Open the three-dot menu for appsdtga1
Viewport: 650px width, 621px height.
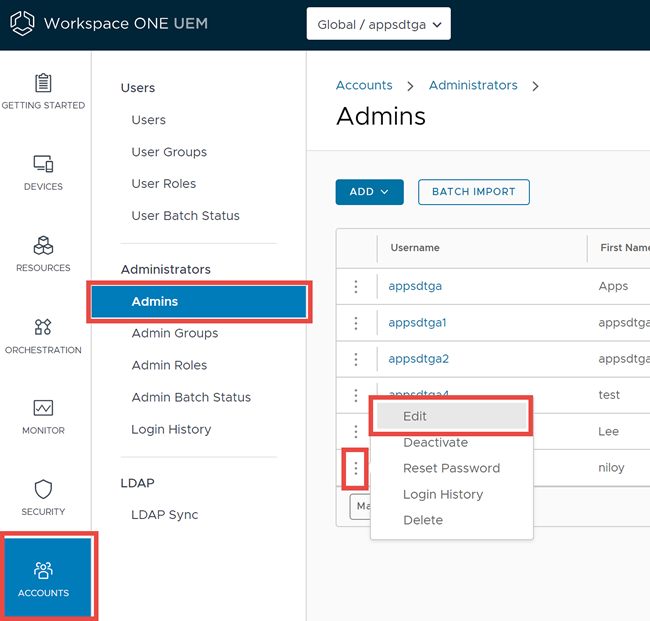click(356, 323)
